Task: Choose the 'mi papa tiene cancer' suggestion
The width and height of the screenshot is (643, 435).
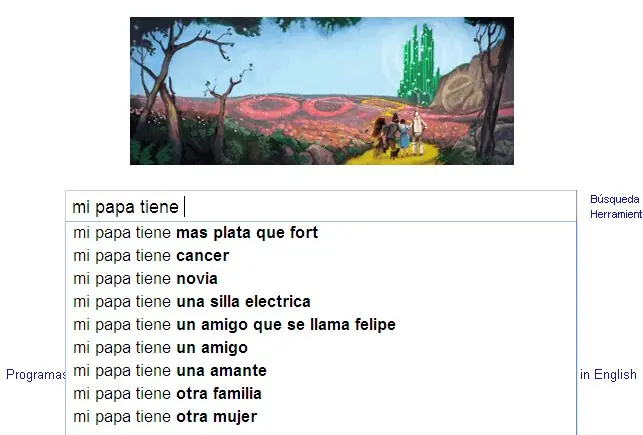Action: pyautogui.click(x=151, y=256)
